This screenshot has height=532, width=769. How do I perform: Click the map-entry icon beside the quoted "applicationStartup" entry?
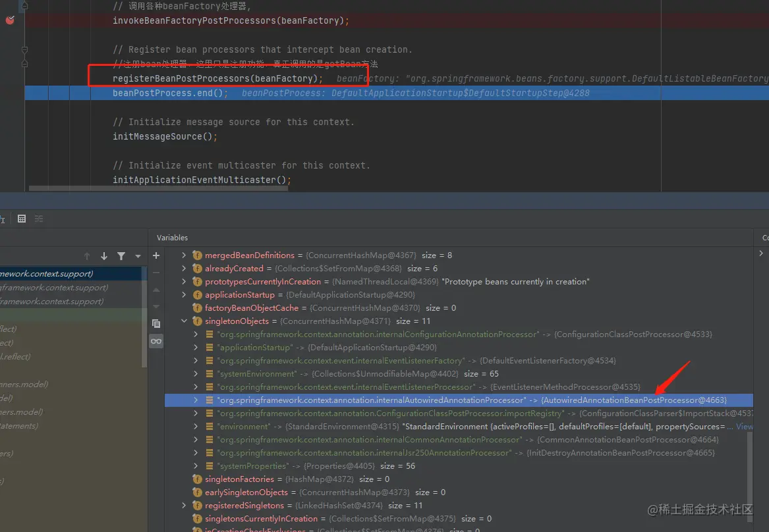tap(210, 348)
